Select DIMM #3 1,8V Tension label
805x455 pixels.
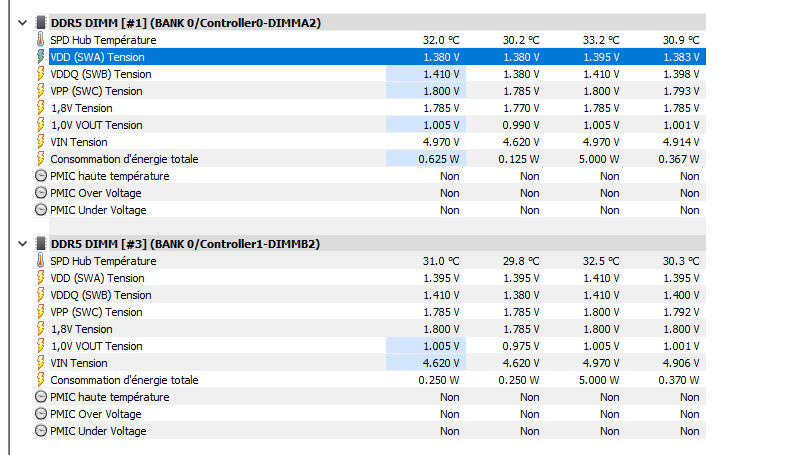click(82, 329)
